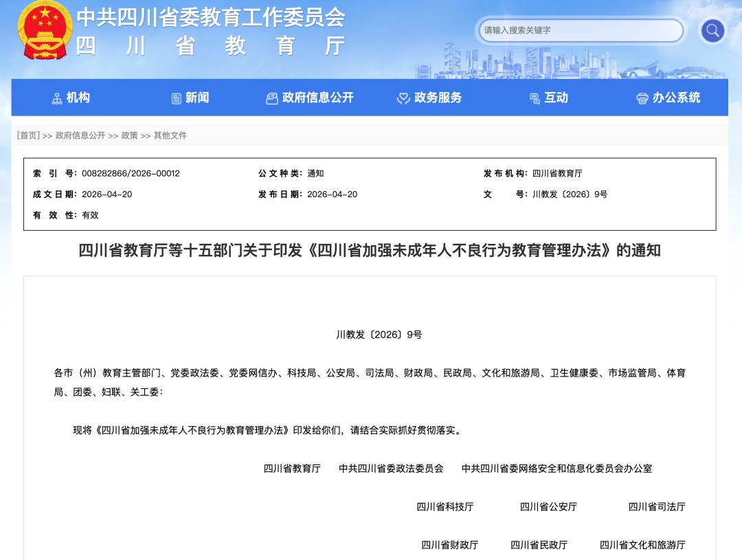
Task: Open the 新闻 navigation menu
Action: point(197,98)
